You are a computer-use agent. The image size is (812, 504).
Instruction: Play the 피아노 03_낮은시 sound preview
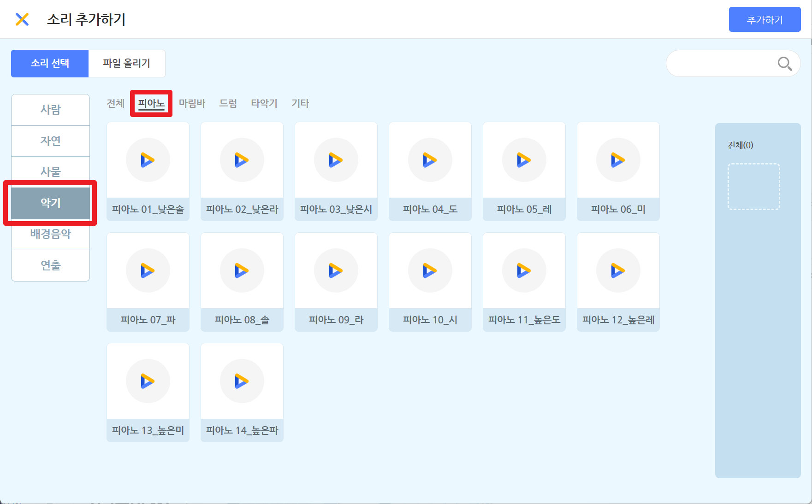coord(336,160)
